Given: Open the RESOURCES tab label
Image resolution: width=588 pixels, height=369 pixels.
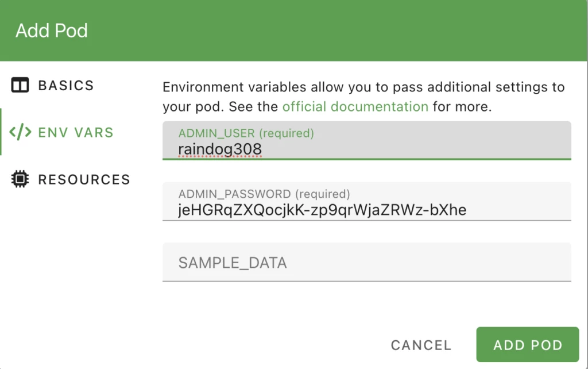Looking at the screenshot, I should pos(84,179).
